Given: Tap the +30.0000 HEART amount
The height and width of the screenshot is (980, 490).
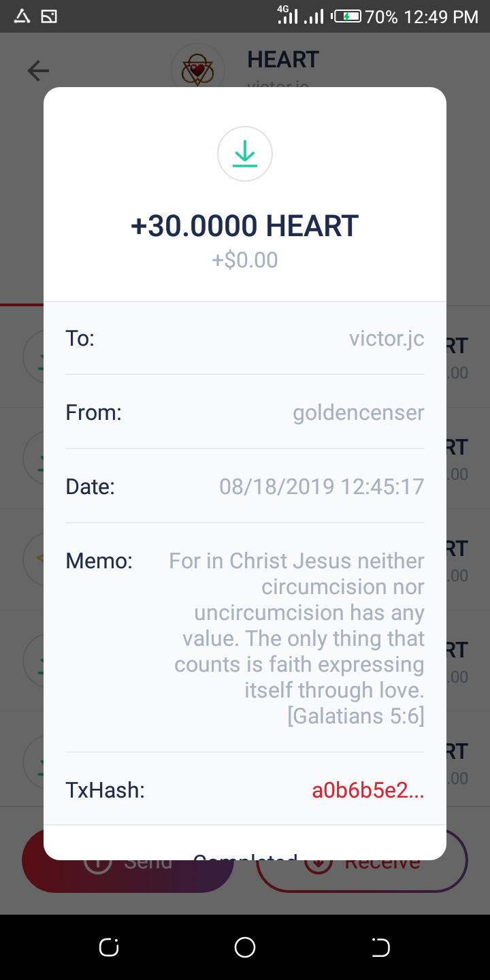Looking at the screenshot, I should point(245,227).
